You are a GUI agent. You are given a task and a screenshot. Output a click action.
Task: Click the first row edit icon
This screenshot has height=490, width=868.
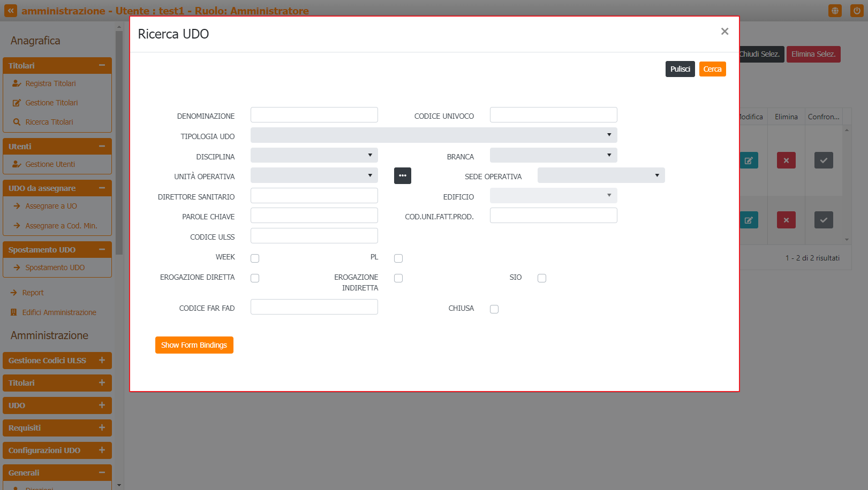tap(749, 160)
